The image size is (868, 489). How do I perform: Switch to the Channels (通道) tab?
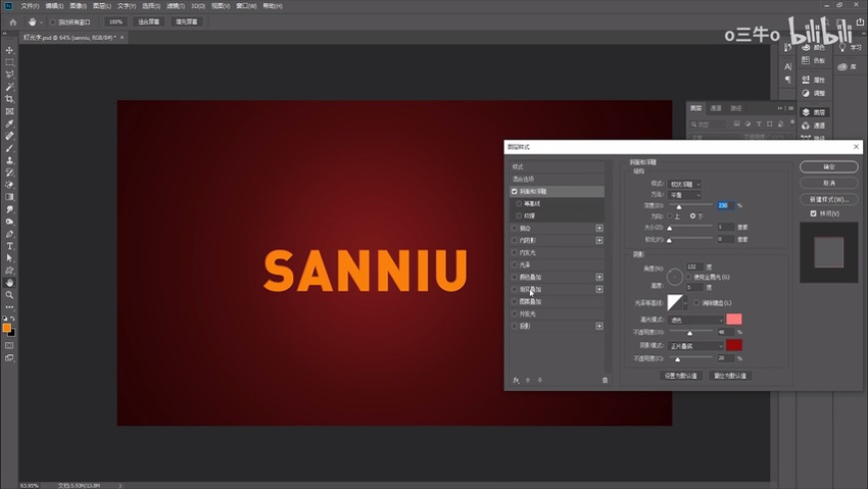[716, 108]
